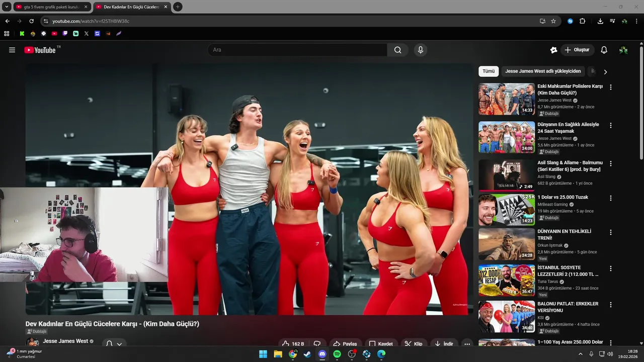Open the browser extensions puzzle menu

point(583,21)
